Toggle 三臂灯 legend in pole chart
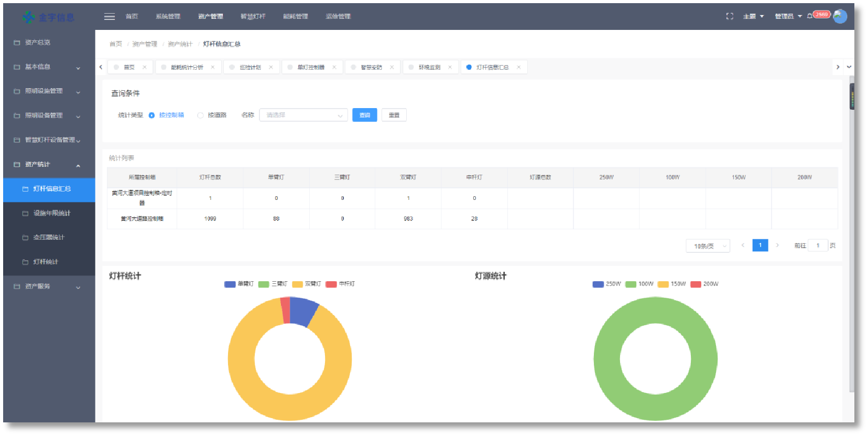The width and height of the screenshot is (868, 436). click(273, 284)
